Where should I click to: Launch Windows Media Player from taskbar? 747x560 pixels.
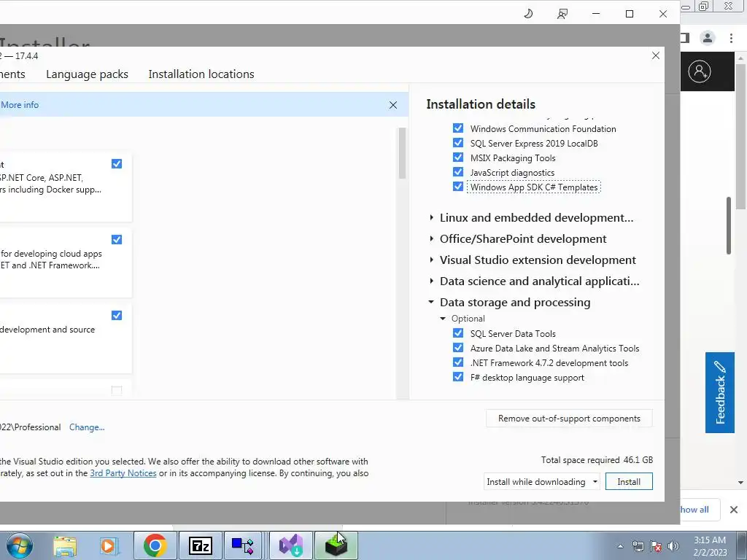(x=109, y=545)
